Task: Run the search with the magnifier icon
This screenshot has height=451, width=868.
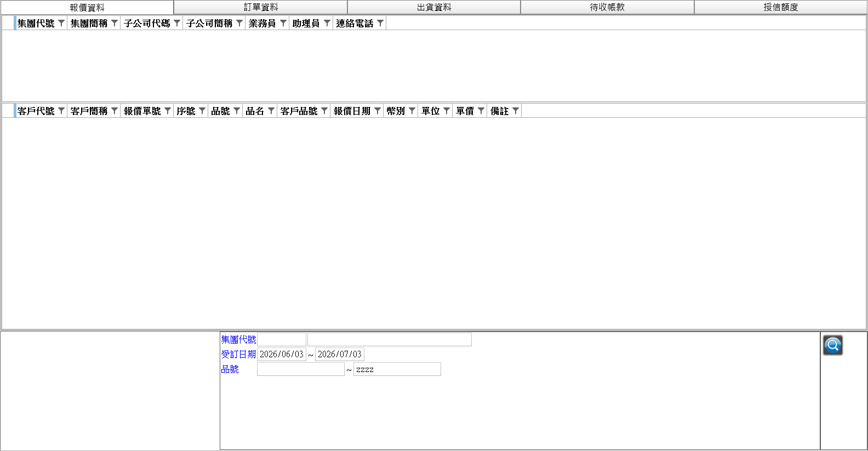Action: click(832, 345)
